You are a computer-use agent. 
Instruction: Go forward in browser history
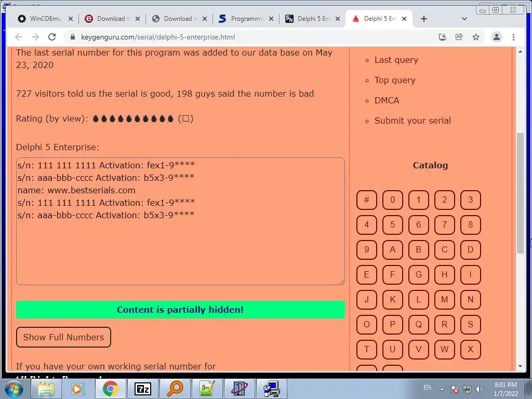click(x=35, y=37)
